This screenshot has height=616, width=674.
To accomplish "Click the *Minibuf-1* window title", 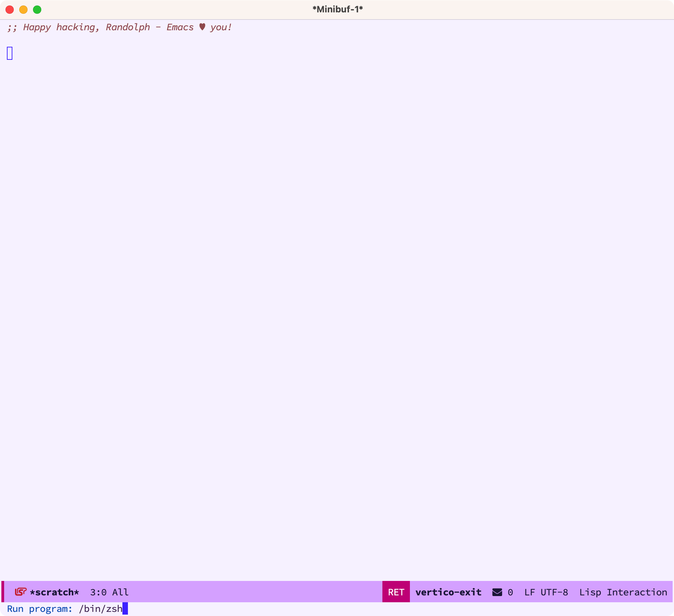I will 338,9.
